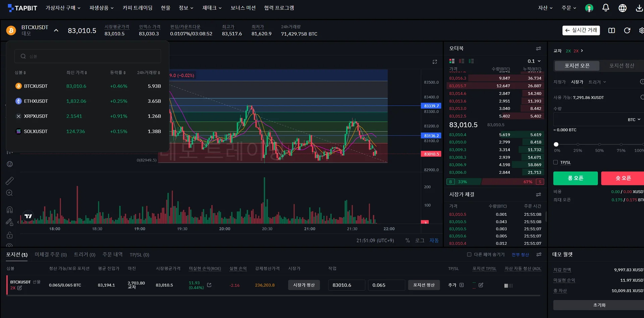Toggle percent scale on chart
This screenshot has width=644, height=318.
click(x=408, y=240)
